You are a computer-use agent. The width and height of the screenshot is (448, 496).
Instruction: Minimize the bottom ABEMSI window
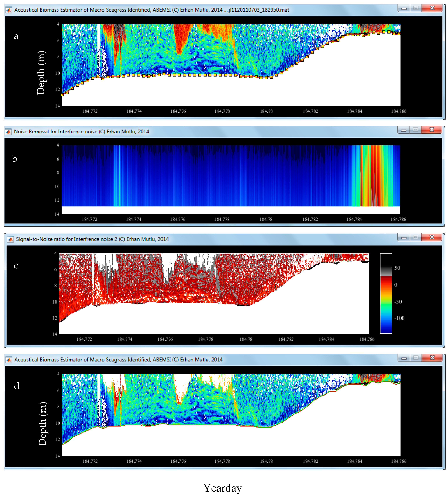[404, 358]
